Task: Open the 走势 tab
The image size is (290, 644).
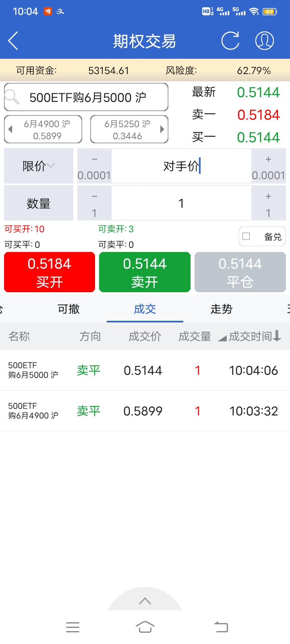Action: click(x=221, y=309)
